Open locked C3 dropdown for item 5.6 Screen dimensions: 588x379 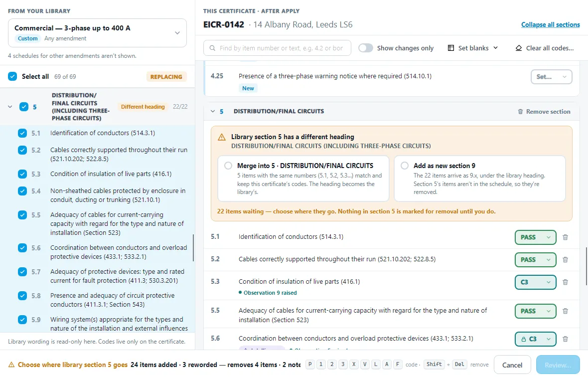(x=535, y=339)
